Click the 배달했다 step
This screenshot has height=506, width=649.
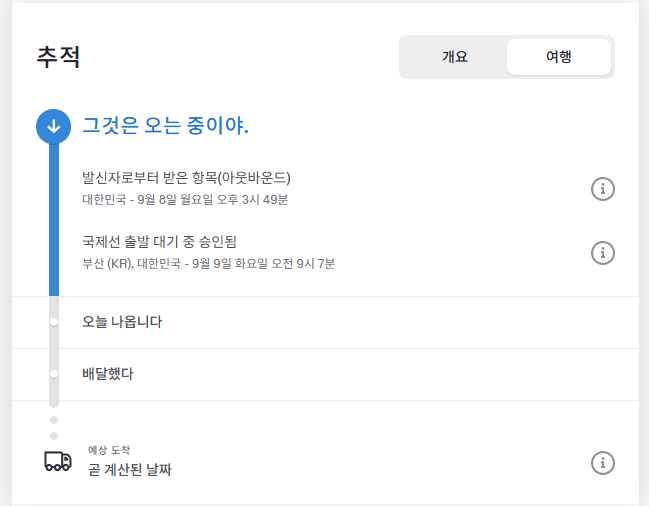coord(108,374)
